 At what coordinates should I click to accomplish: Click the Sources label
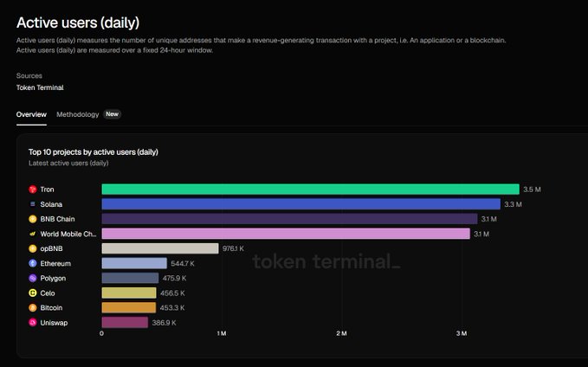[29, 75]
